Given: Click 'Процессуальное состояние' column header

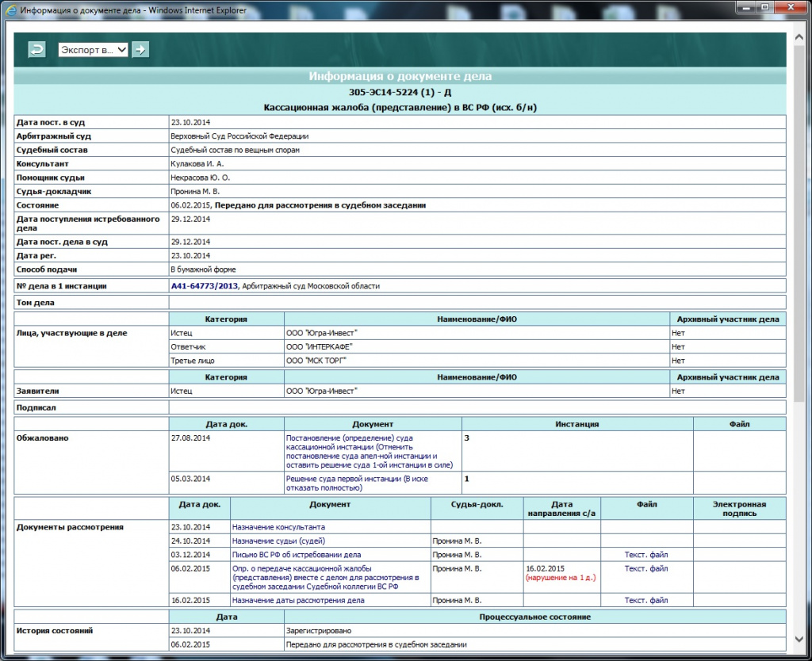Looking at the screenshot, I should coord(535,617).
